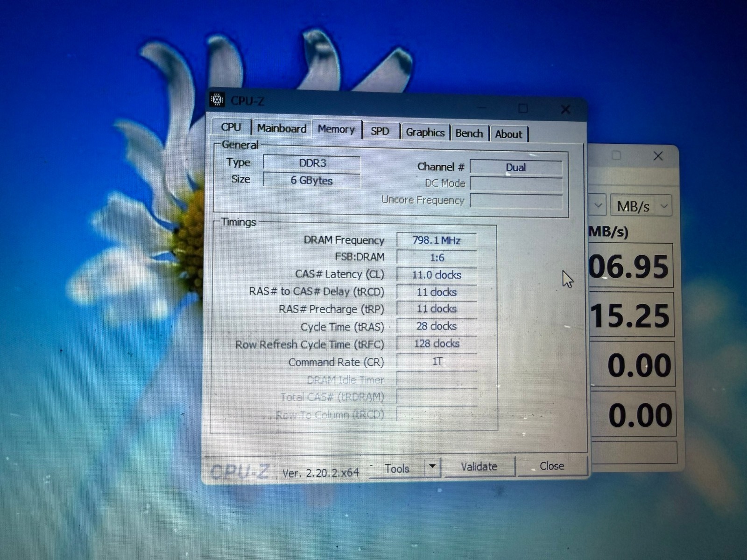This screenshot has height=560, width=747.
Task: Open the dropdown left of the MB/s selector
Action: 597,205
